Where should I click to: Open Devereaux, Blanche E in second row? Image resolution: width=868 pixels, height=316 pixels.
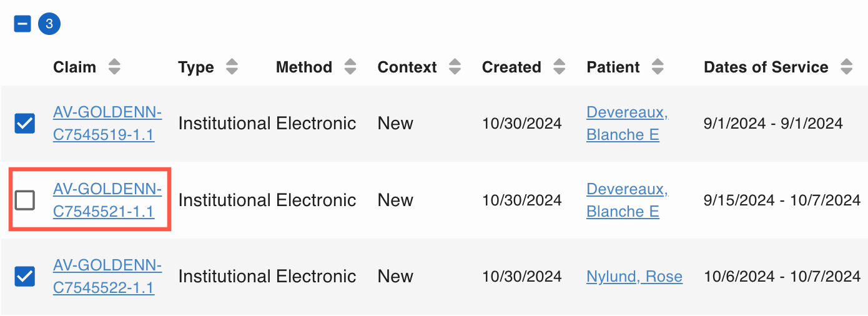click(x=627, y=200)
